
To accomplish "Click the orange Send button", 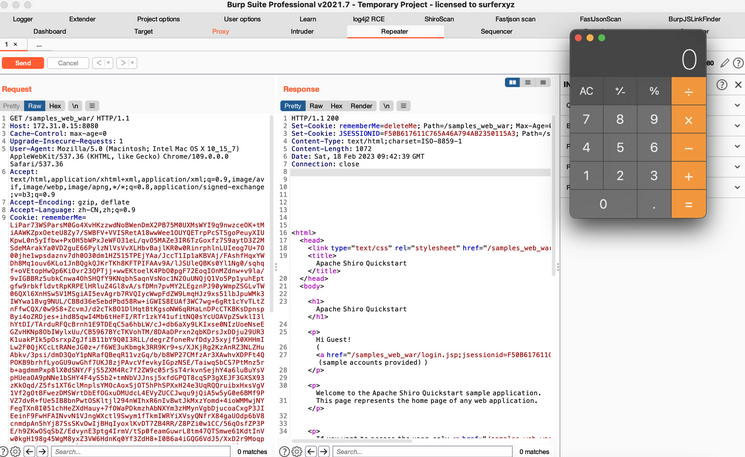I will [x=23, y=63].
